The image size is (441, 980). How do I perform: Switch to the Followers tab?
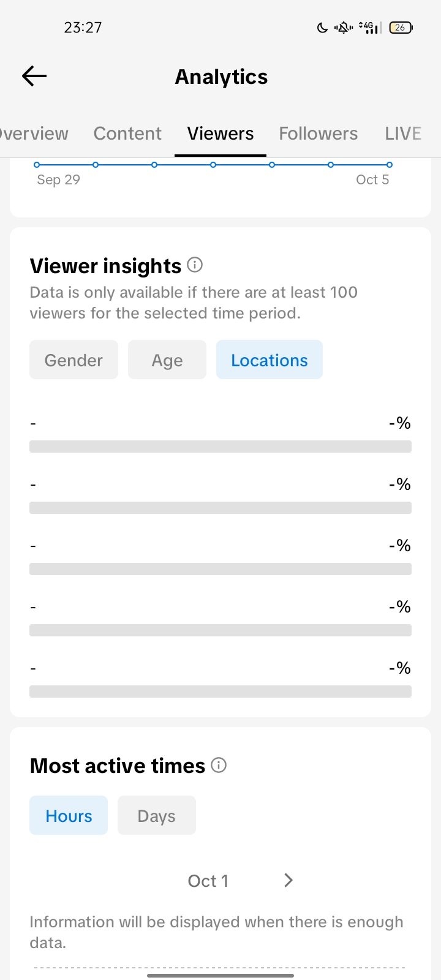(x=318, y=134)
